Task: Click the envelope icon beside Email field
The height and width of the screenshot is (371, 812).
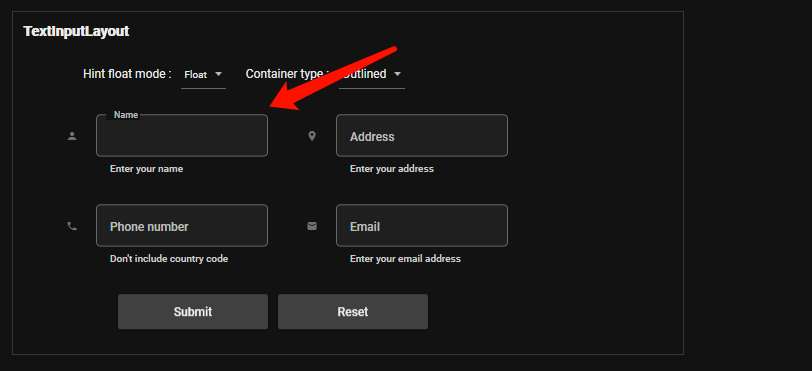Action: [x=312, y=226]
